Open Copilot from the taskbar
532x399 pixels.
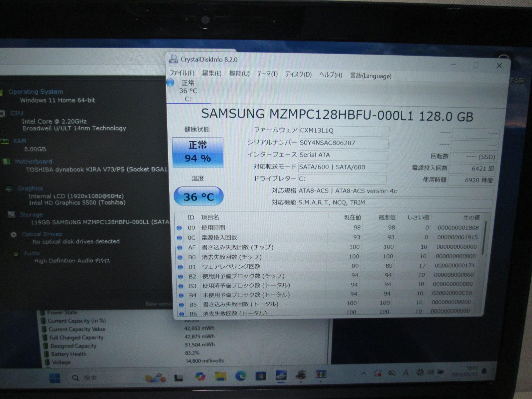click(200, 377)
